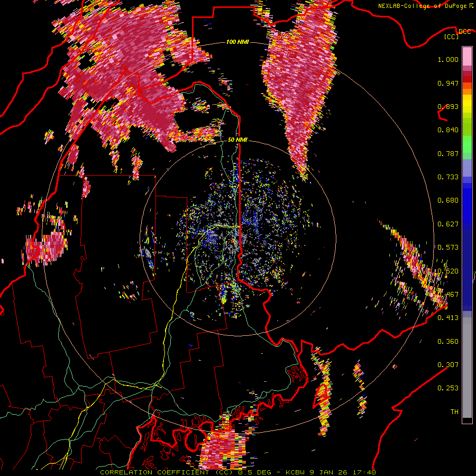Select the 1.000 value on the color scale
The width and height of the screenshot is (476, 476).
pyautogui.click(x=448, y=59)
